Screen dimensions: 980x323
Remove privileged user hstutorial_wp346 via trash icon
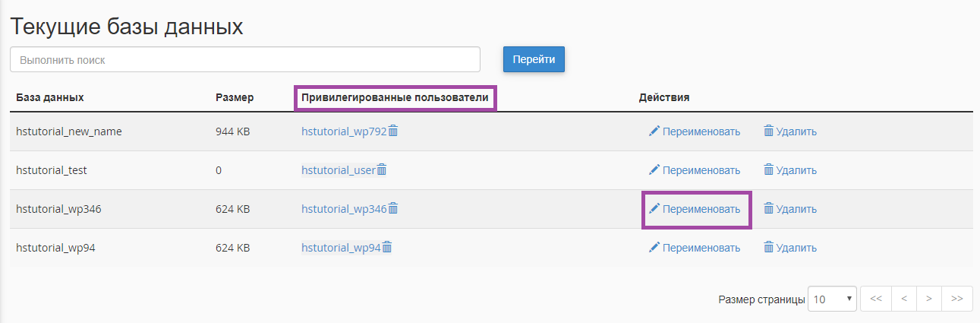click(393, 208)
